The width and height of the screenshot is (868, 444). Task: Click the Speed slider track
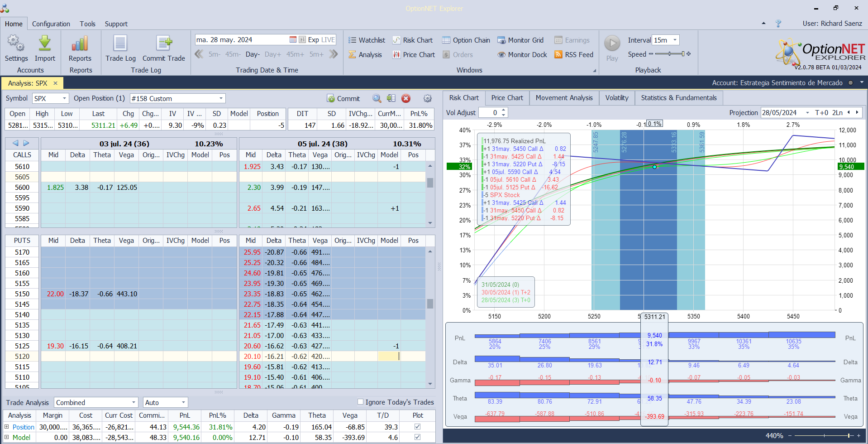pyautogui.click(x=669, y=54)
